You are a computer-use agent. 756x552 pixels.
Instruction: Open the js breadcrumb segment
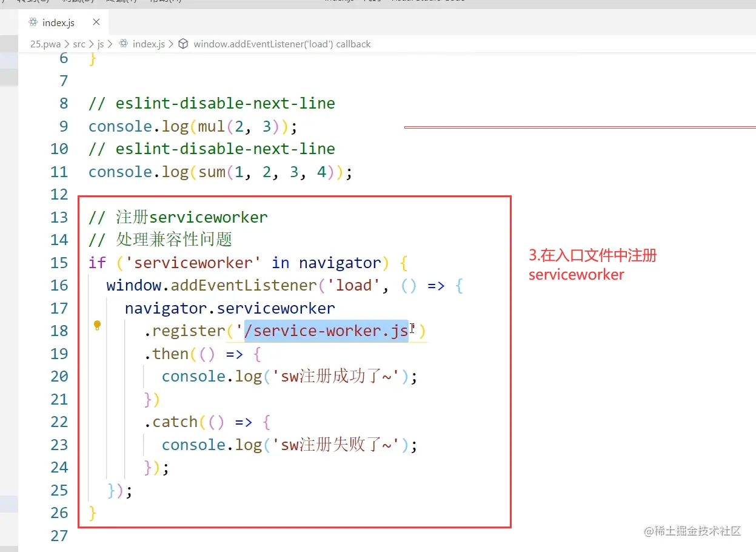click(x=101, y=44)
